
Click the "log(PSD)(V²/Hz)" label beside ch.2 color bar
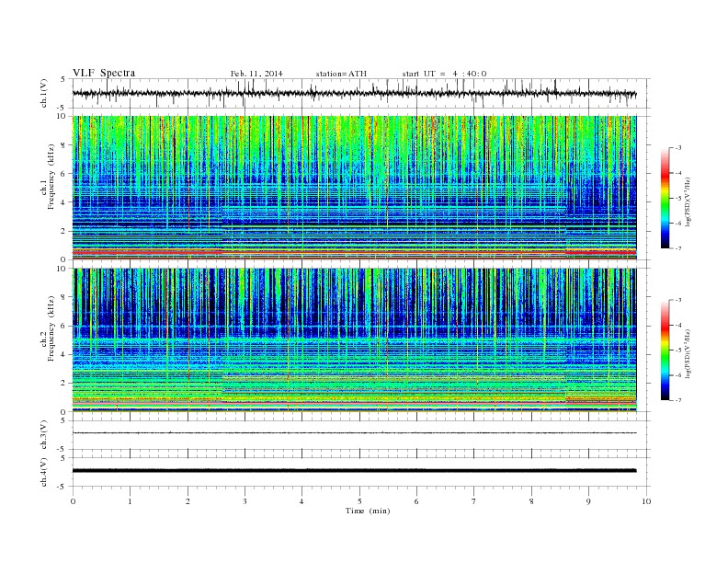pos(688,353)
